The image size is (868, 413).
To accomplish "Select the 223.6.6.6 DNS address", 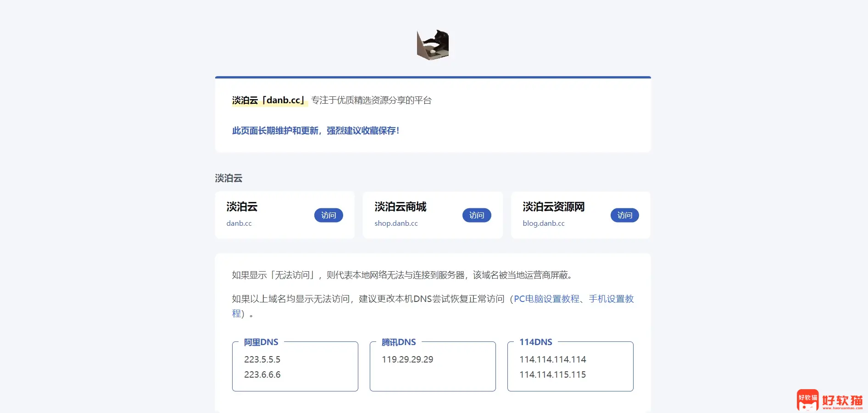I will (x=262, y=374).
